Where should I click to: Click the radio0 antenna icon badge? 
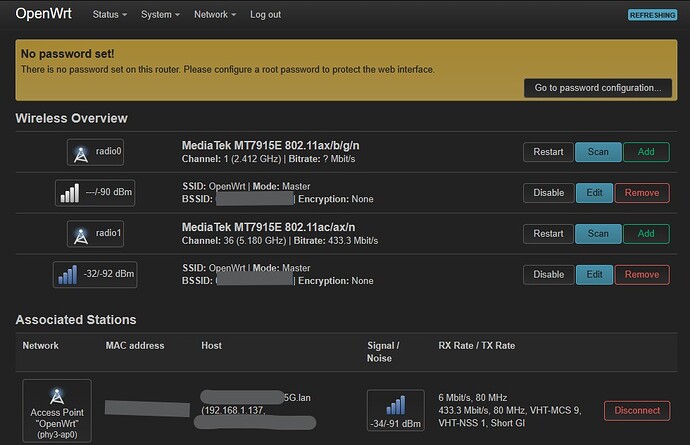tap(95, 152)
